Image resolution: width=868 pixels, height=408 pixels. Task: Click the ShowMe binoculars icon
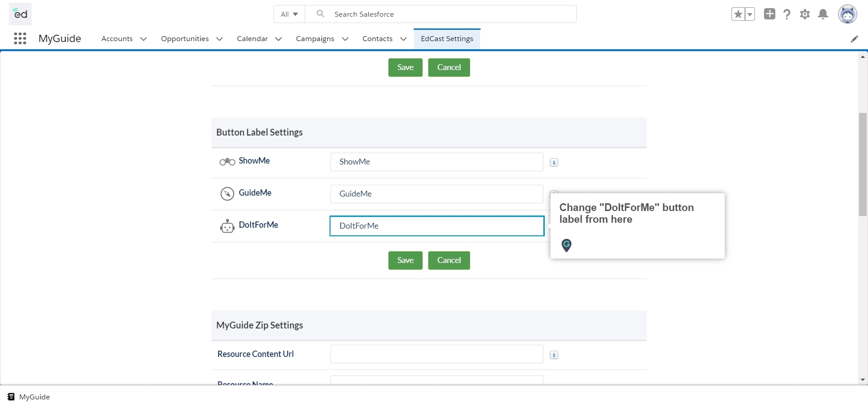227,162
